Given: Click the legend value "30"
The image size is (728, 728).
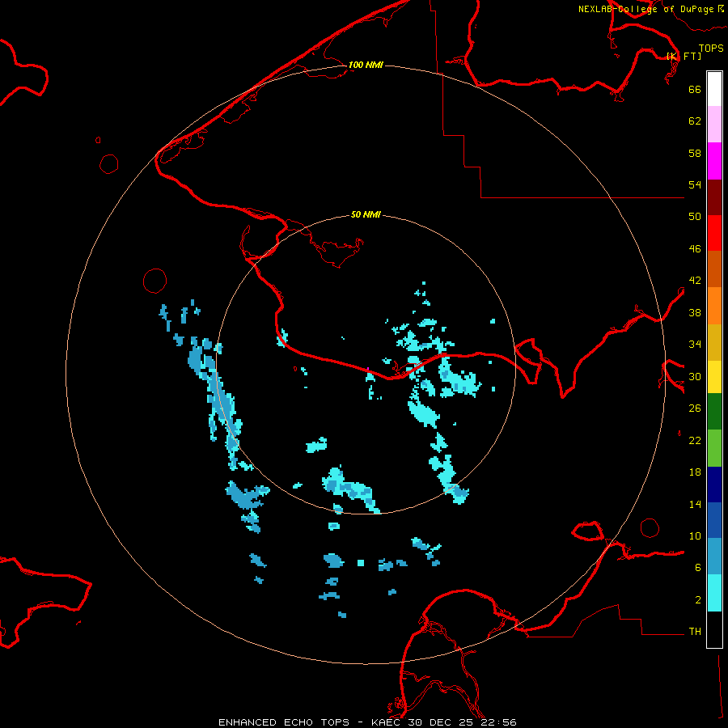Looking at the screenshot, I should [695, 376].
